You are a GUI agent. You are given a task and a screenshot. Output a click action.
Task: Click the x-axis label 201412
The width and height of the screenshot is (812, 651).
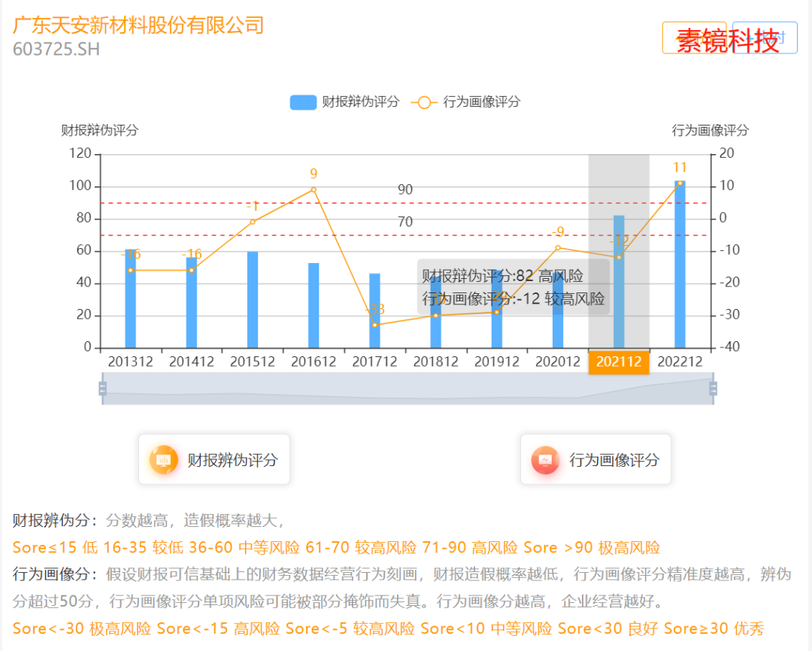(x=192, y=362)
